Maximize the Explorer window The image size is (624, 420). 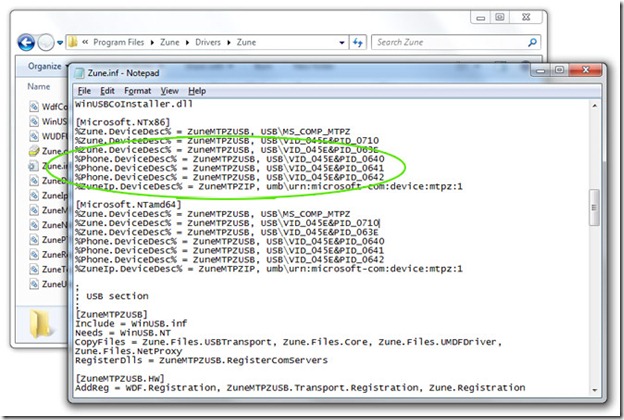(500, 17)
